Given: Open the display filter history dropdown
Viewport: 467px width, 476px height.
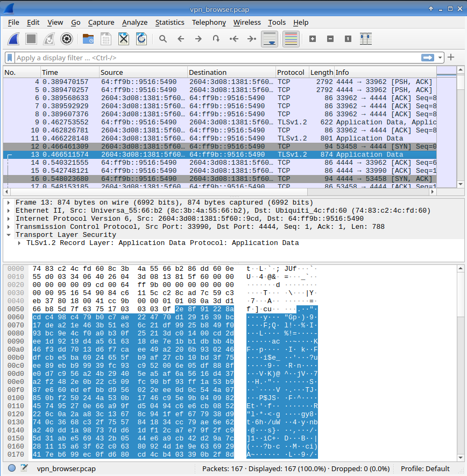Looking at the screenshot, I should pyautogui.click(x=440, y=58).
